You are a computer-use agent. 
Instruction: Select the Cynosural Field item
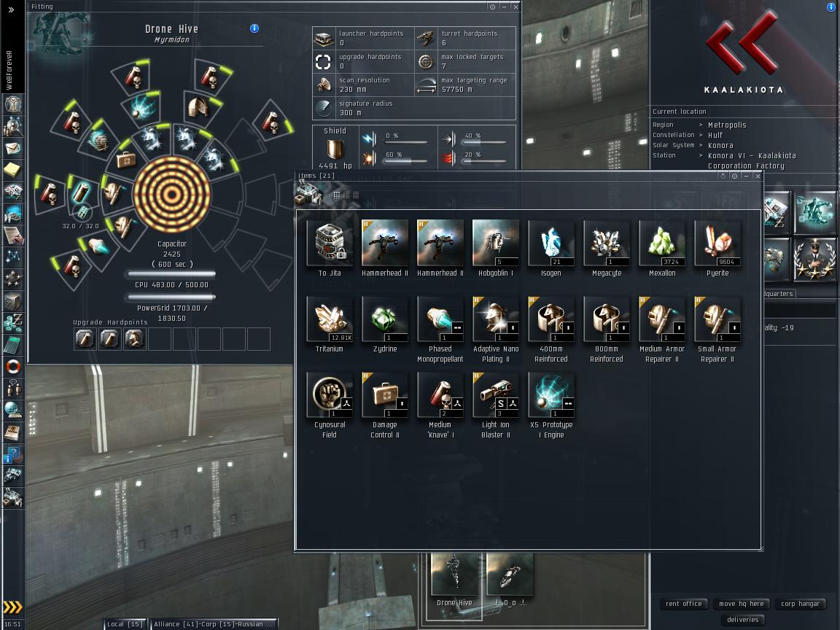(330, 405)
